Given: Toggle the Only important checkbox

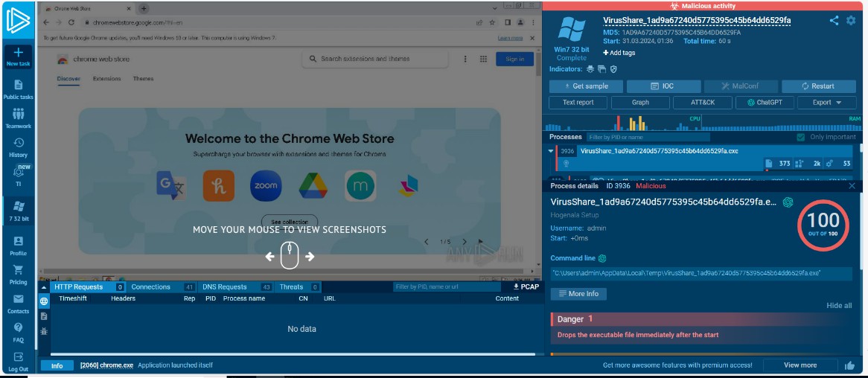Looking at the screenshot, I should tap(801, 137).
